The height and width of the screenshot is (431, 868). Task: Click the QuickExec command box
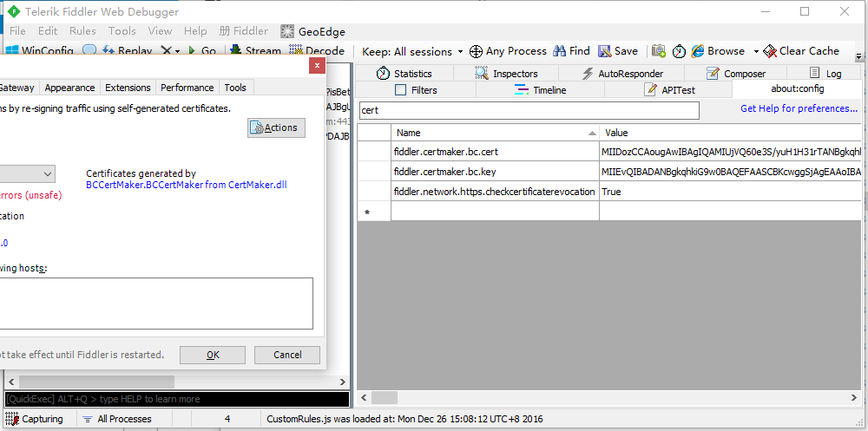point(176,399)
